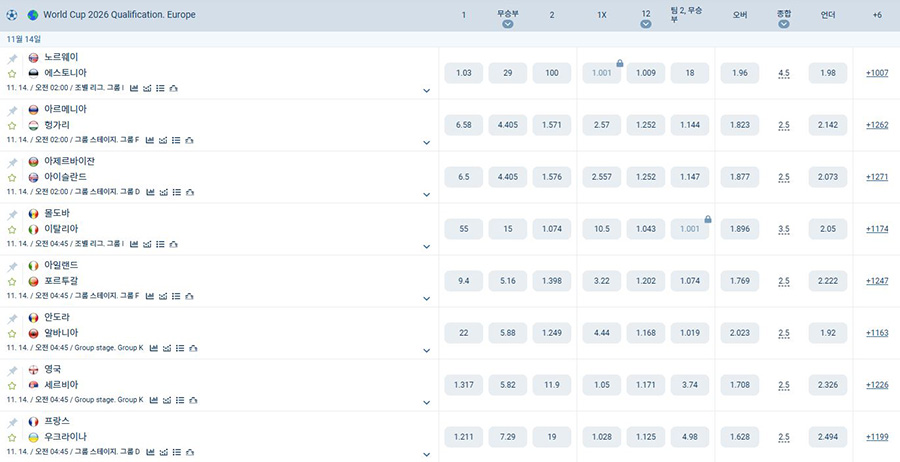Open +1007 more markets for Norway match

click(877, 73)
